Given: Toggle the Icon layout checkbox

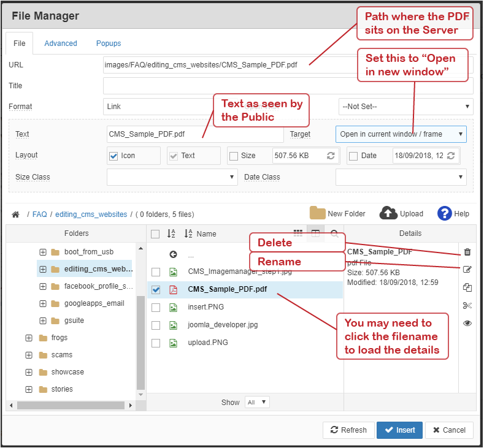Looking at the screenshot, I should click(x=113, y=156).
